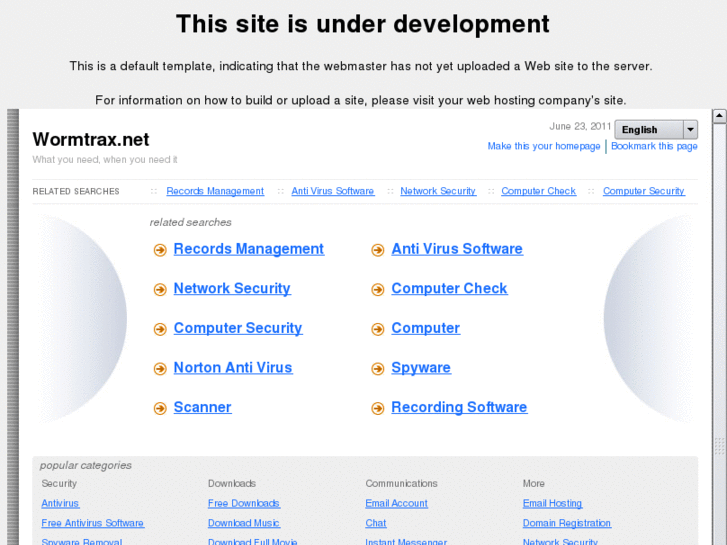Click the vertical scrollbar grip handle

[x=720, y=446]
